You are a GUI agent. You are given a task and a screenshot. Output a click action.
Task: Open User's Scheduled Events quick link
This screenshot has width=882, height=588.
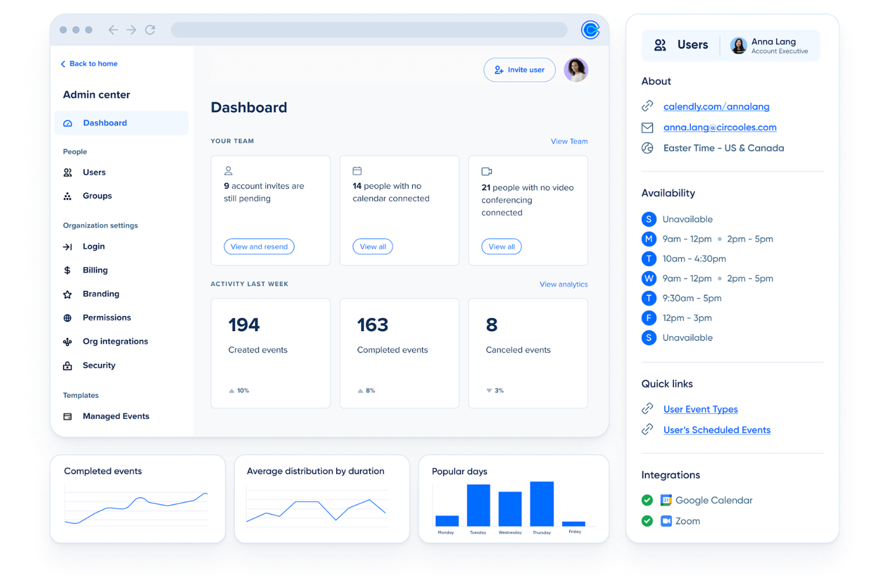click(717, 430)
